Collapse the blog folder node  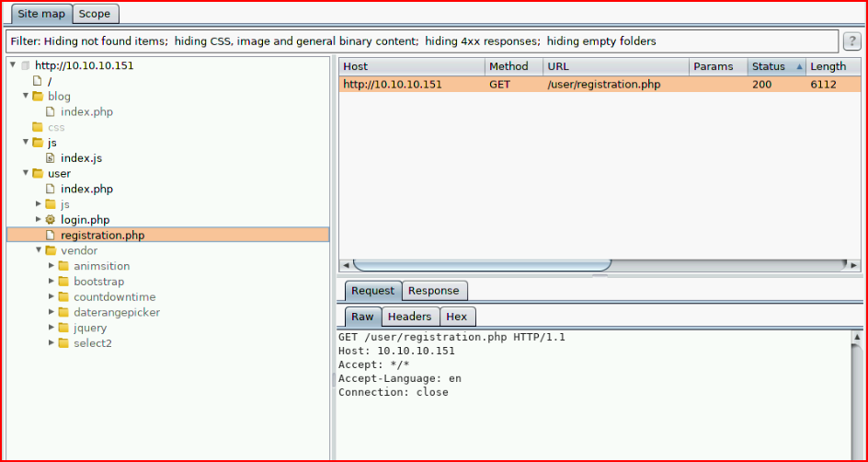tap(26, 97)
